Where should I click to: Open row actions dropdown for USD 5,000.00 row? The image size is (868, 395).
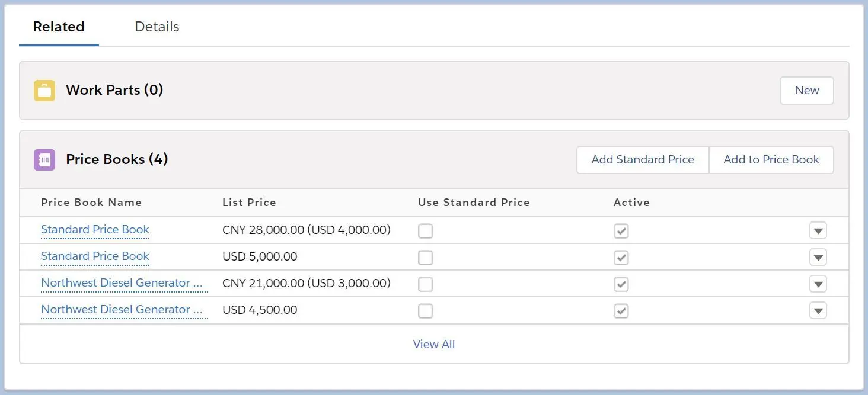(818, 258)
